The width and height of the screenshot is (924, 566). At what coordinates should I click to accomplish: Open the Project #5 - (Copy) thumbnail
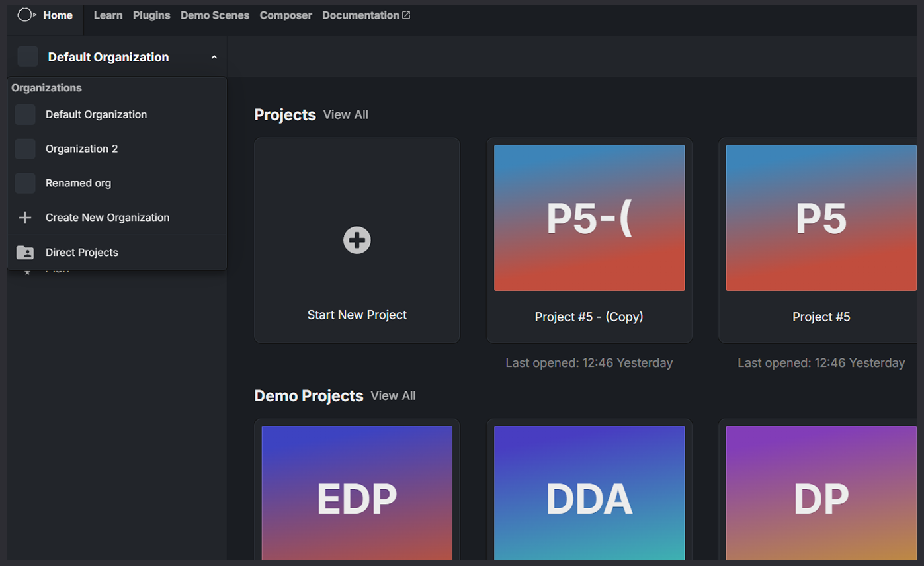589,218
